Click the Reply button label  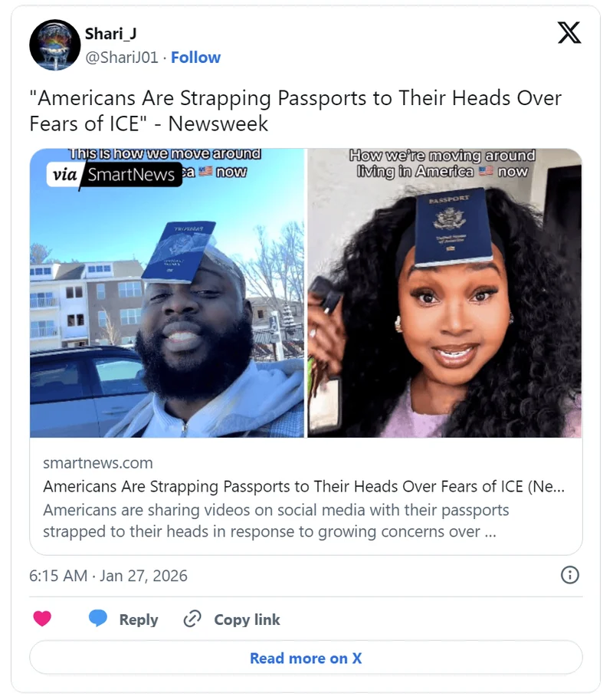[139, 619]
